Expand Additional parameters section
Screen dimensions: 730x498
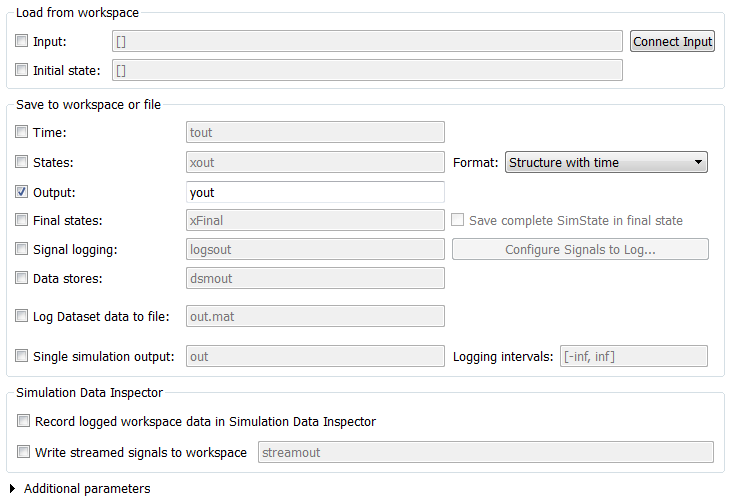(x=11, y=489)
